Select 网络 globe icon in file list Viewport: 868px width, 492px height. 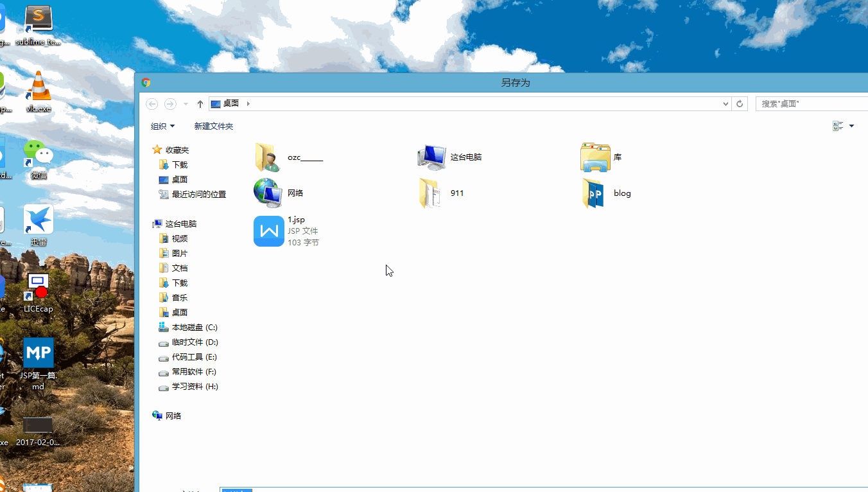(x=268, y=193)
